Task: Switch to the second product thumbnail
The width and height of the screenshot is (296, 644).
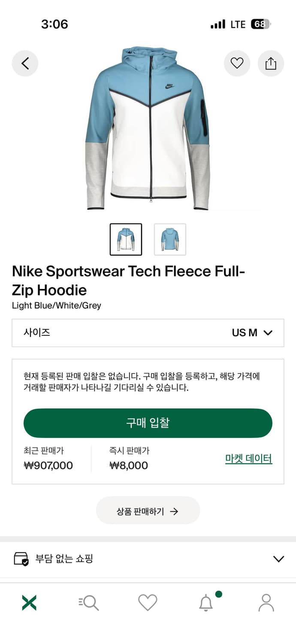Action: 170,240
